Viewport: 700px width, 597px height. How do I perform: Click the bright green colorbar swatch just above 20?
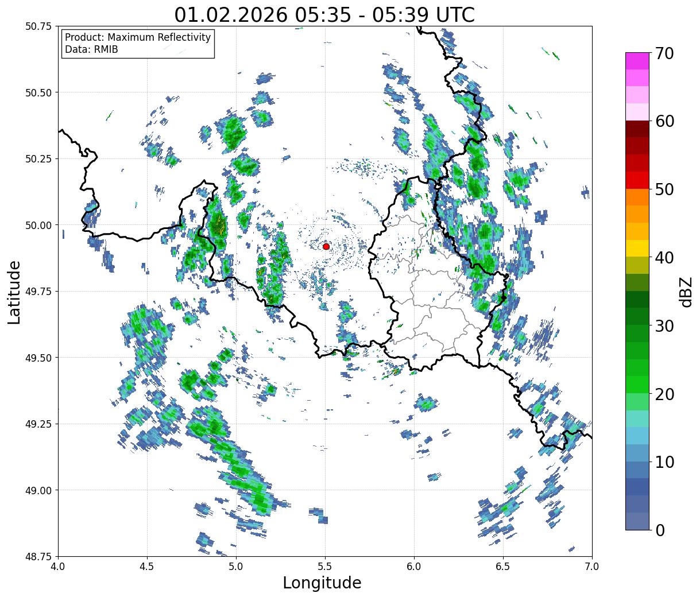(x=637, y=384)
